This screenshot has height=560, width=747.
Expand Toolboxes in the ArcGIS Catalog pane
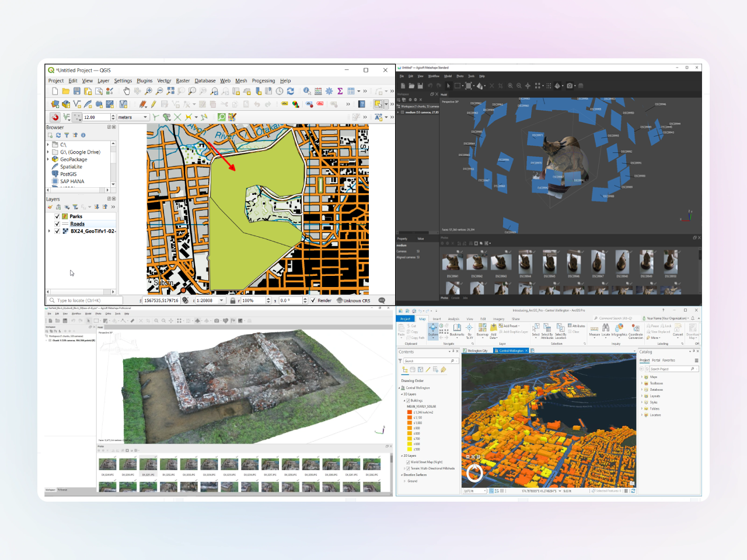[x=641, y=383]
